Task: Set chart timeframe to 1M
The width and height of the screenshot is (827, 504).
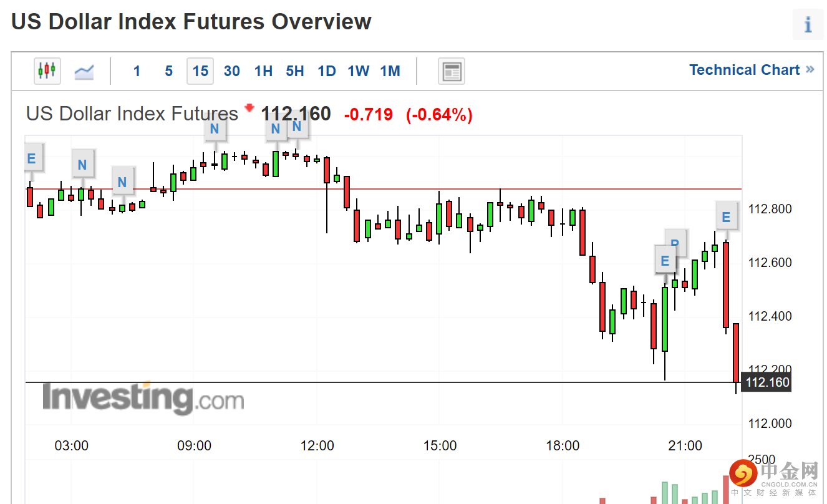Action: (390, 71)
